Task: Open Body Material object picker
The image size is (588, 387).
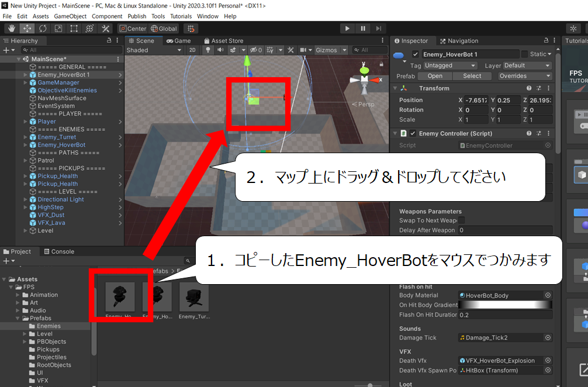Action: click(x=548, y=295)
